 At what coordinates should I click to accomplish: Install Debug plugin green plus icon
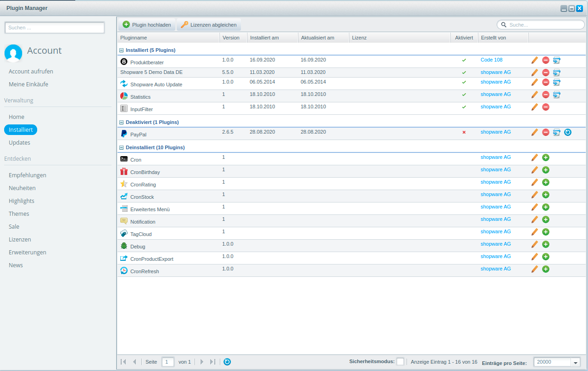click(x=546, y=244)
